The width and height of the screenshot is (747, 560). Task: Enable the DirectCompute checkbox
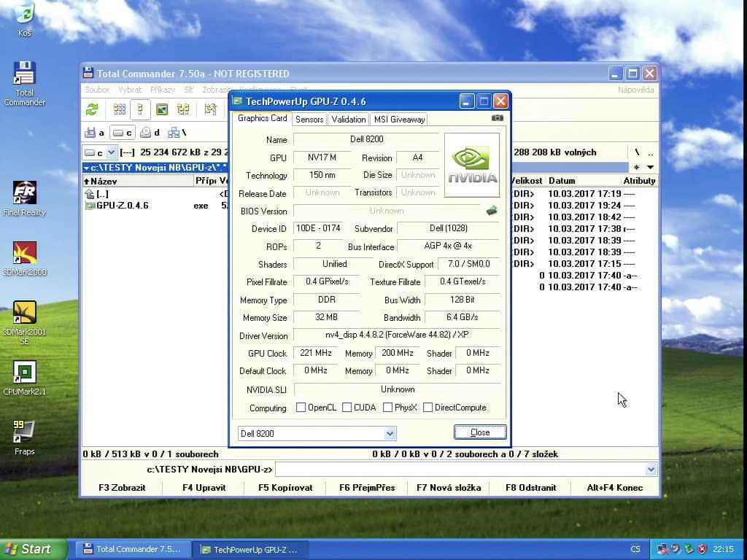(427, 408)
